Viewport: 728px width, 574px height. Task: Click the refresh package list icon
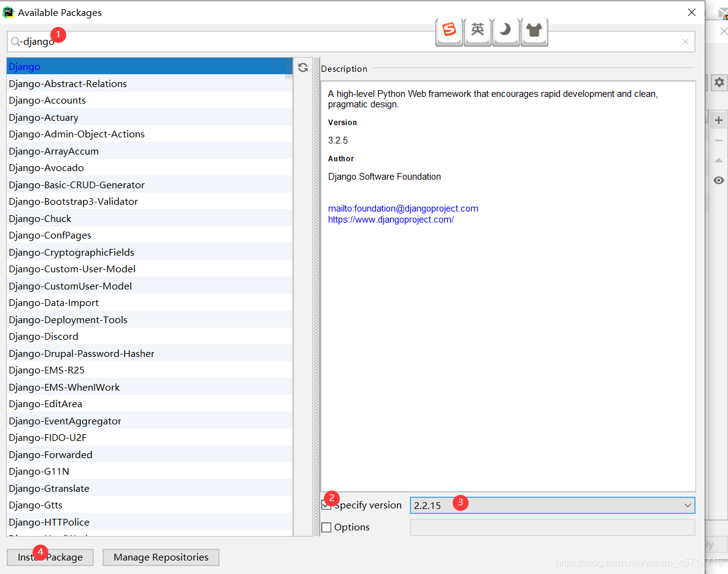303,68
